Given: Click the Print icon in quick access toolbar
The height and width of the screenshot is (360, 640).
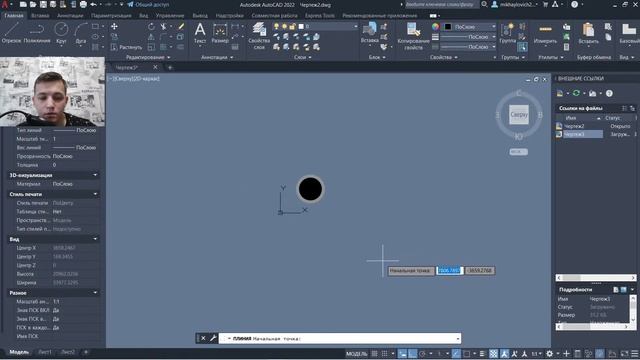Looking at the screenshot, I should coord(83,4).
